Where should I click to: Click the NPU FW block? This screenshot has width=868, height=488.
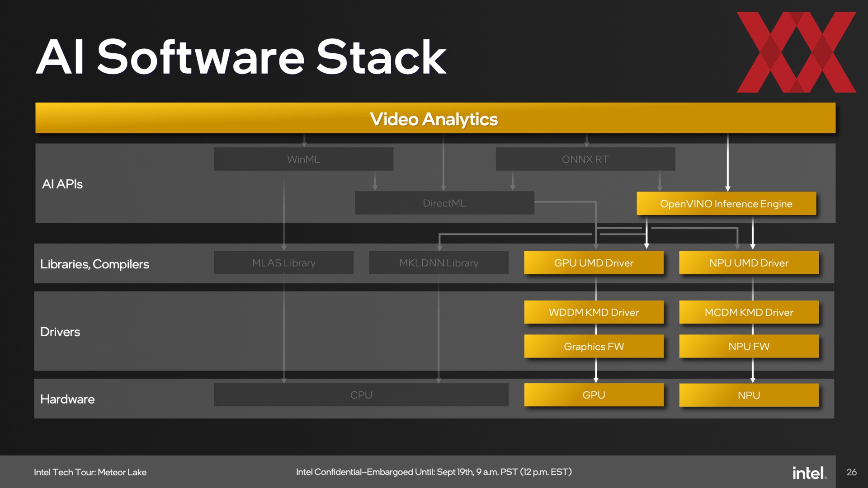tap(749, 346)
